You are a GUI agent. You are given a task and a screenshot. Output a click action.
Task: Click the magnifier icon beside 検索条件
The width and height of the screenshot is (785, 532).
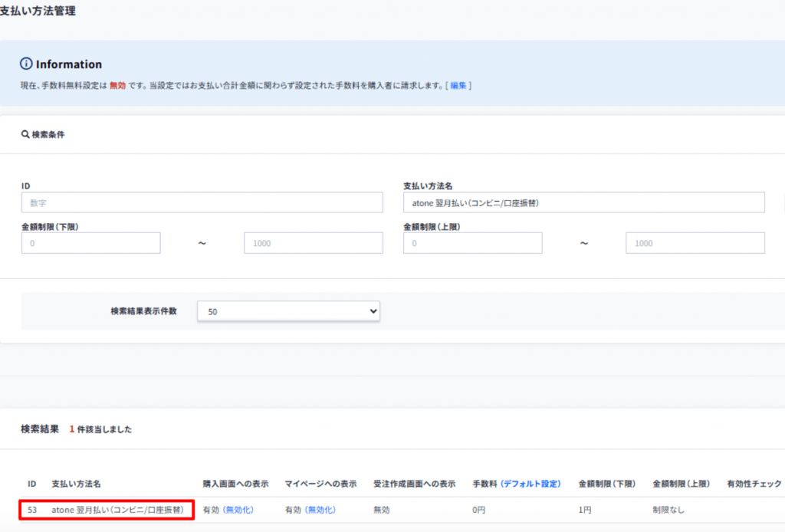pos(25,134)
